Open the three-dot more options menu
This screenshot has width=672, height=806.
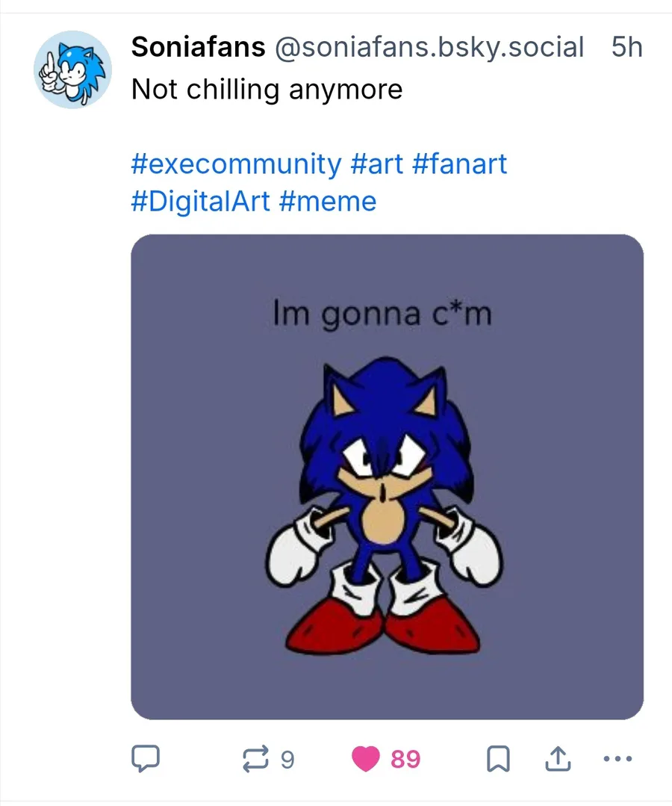(x=617, y=759)
